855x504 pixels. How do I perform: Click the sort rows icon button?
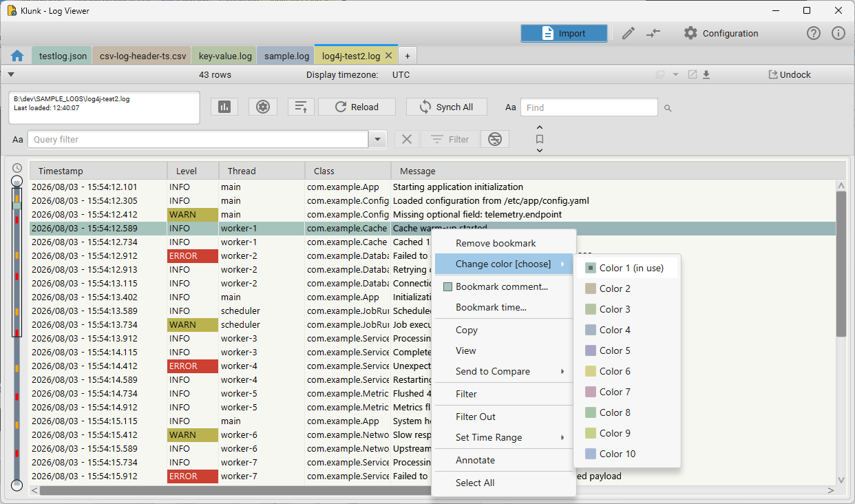301,107
